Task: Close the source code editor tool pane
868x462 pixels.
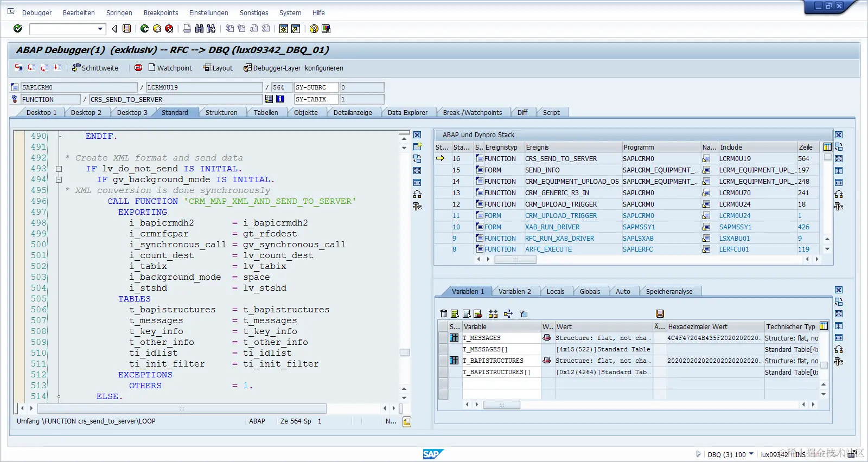Action: [417, 135]
